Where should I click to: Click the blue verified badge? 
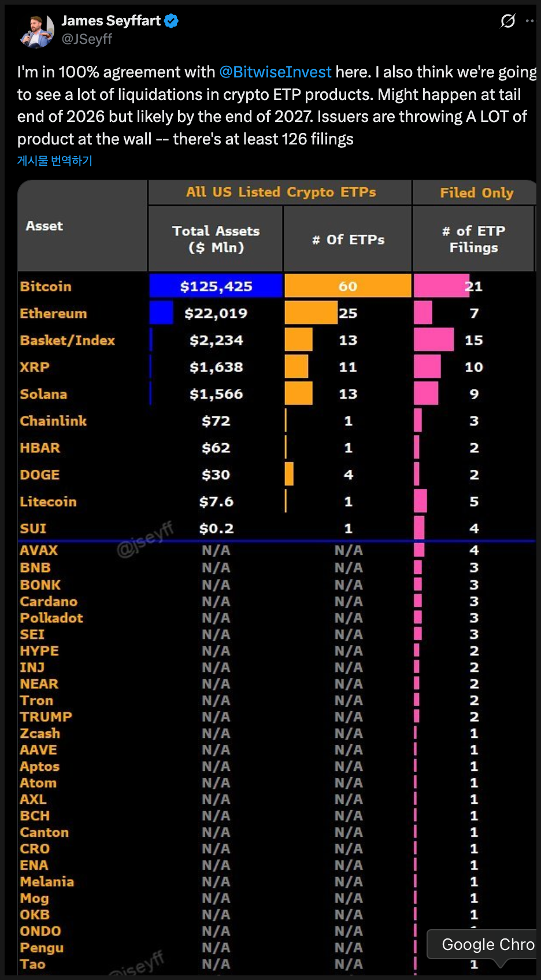tap(171, 21)
